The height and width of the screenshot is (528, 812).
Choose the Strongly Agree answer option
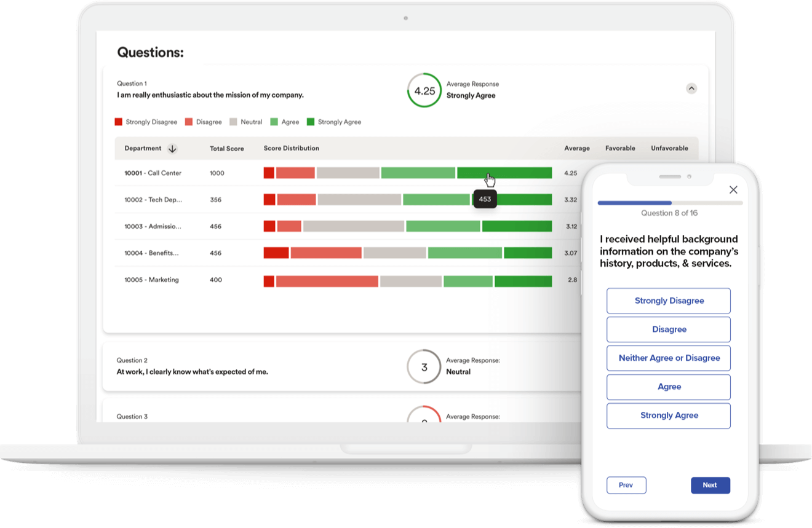669,416
